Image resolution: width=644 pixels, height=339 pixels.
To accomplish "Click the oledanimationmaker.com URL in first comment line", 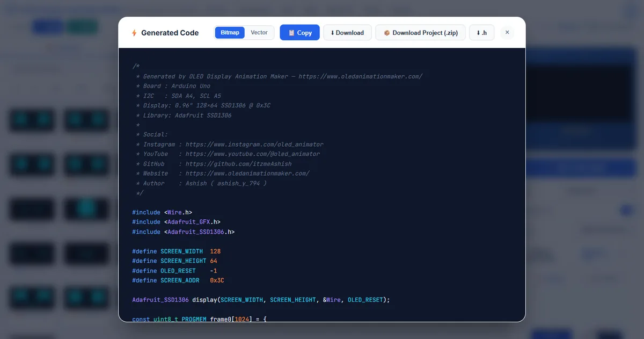I will pos(360,76).
